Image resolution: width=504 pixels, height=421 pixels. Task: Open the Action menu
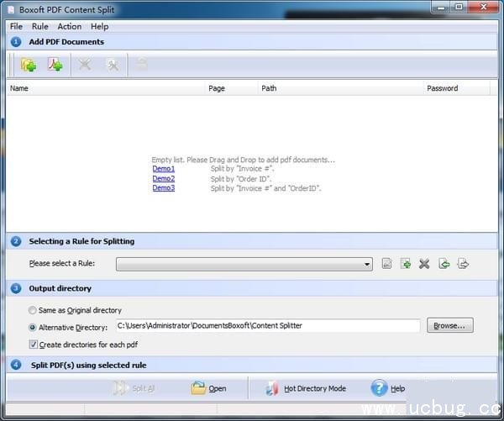point(69,26)
